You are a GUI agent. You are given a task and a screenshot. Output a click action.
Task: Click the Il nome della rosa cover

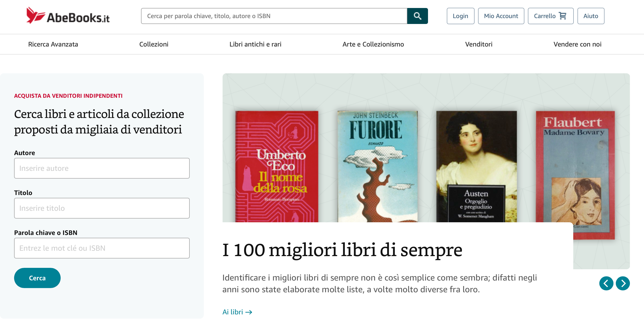[x=277, y=167]
